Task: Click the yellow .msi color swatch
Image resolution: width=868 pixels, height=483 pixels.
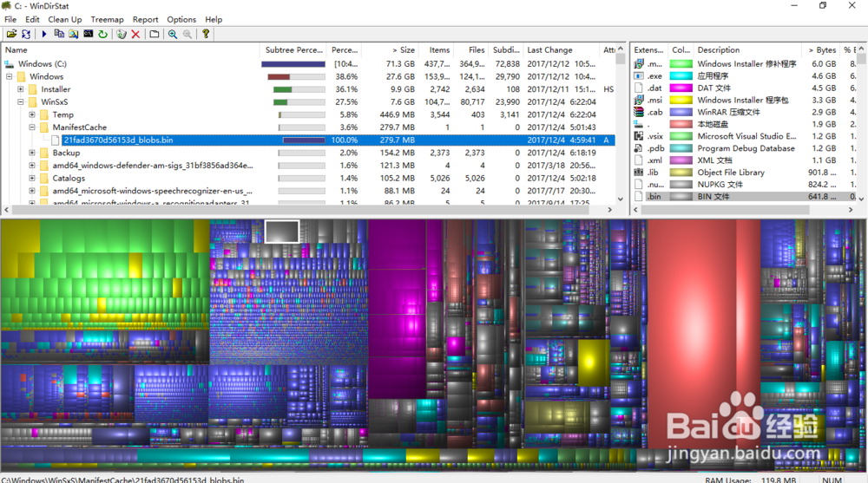Action: click(x=681, y=100)
